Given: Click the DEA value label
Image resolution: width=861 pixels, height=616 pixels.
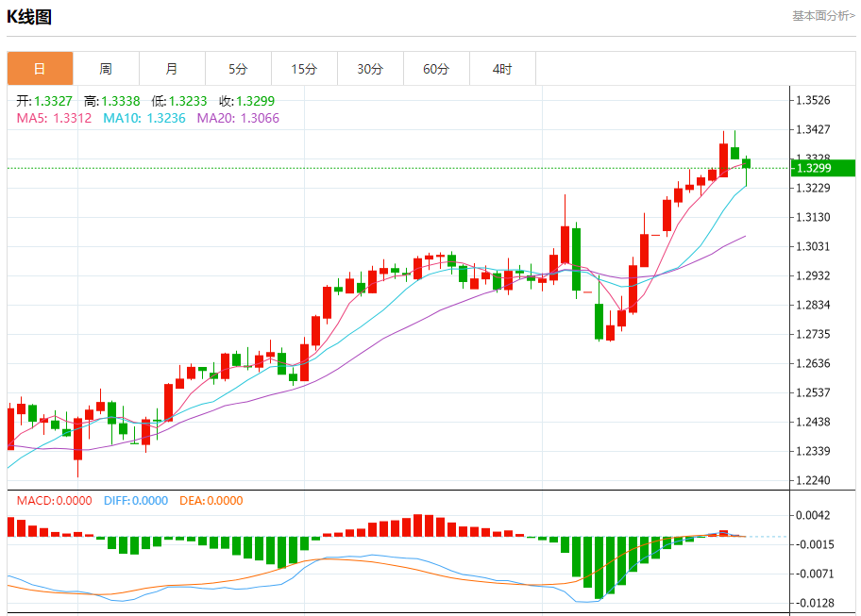Looking at the screenshot, I should (x=210, y=501).
